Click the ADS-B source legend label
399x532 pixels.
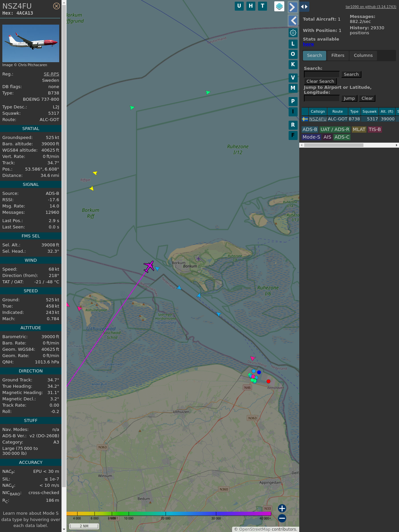(x=310, y=130)
